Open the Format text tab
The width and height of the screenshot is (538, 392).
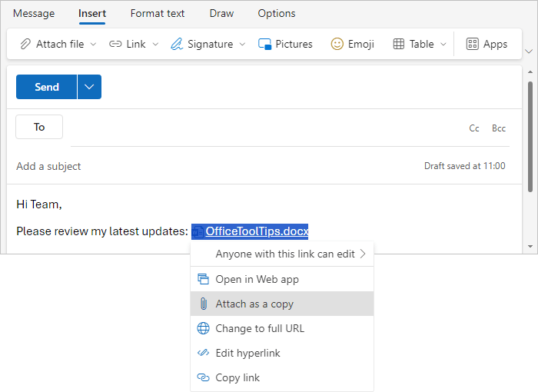click(x=157, y=13)
